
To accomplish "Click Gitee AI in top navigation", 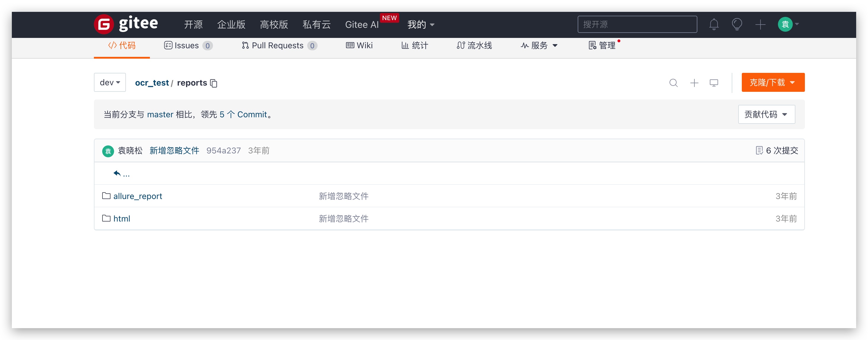I will point(362,24).
